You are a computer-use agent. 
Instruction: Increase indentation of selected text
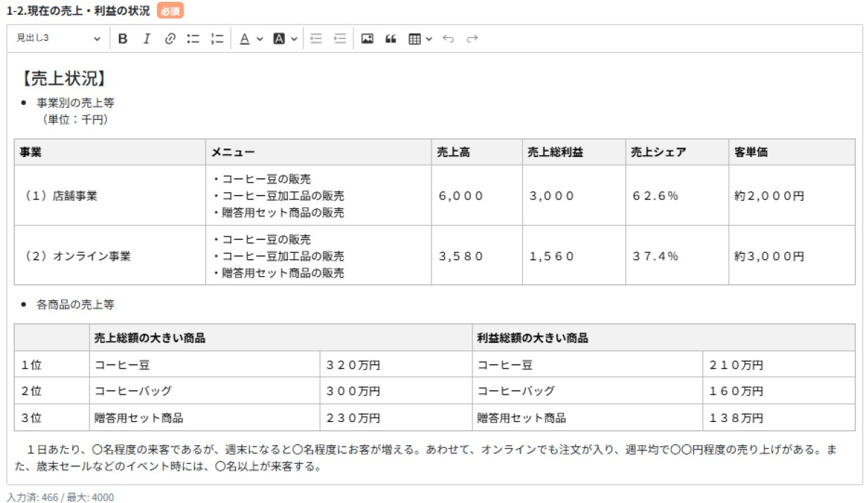click(339, 39)
